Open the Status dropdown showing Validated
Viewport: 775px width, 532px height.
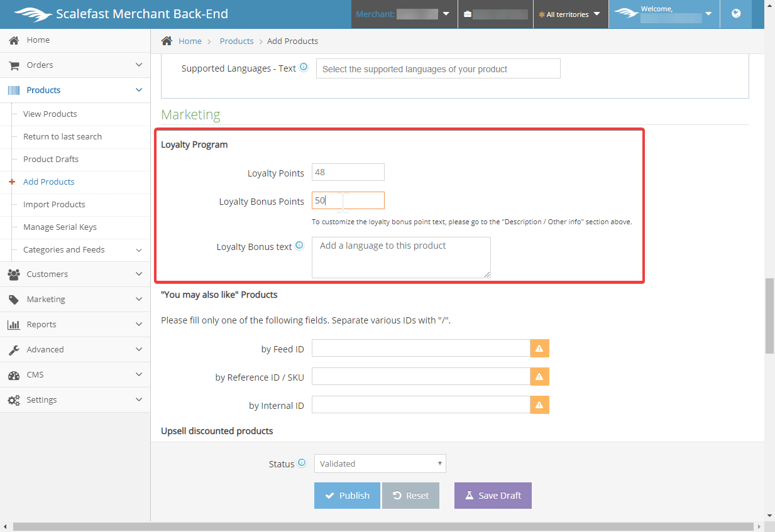380,464
